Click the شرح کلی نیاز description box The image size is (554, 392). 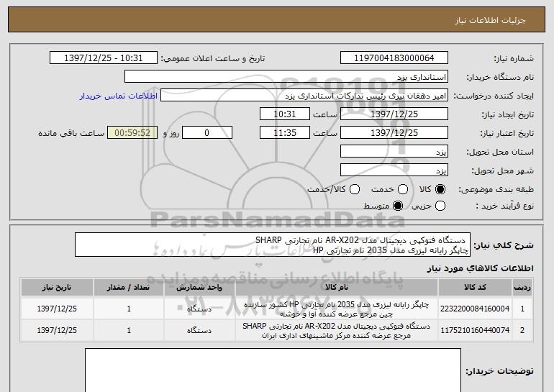tap(273, 245)
